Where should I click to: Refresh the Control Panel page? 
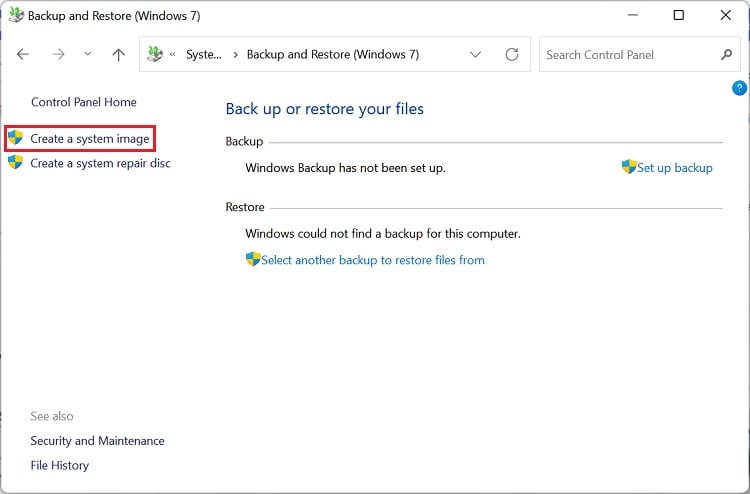point(512,55)
